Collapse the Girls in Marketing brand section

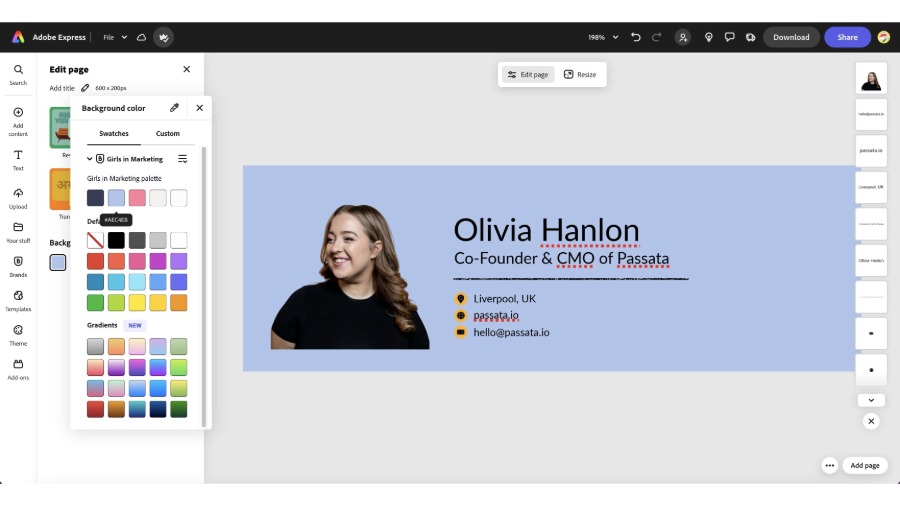[x=90, y=159]
